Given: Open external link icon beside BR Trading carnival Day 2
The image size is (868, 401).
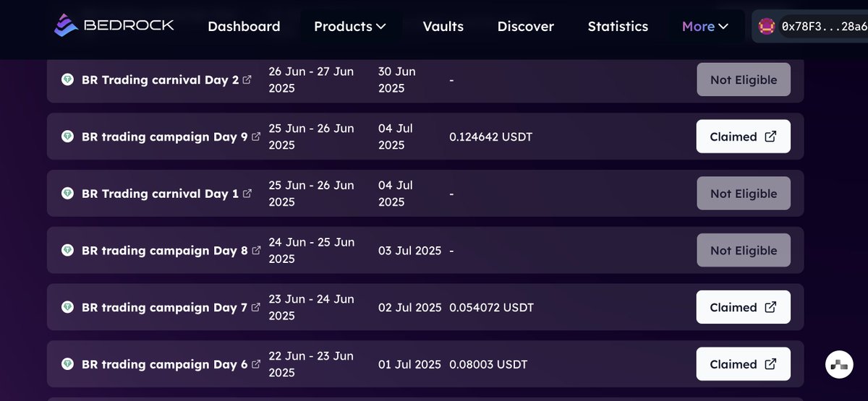Looking at the screenshot, I should point(247,80).
